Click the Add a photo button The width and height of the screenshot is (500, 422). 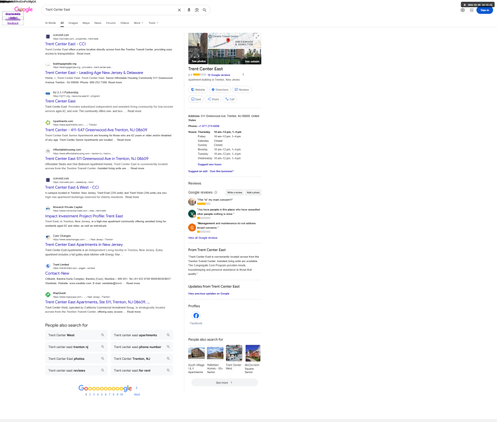pos(253,192)
